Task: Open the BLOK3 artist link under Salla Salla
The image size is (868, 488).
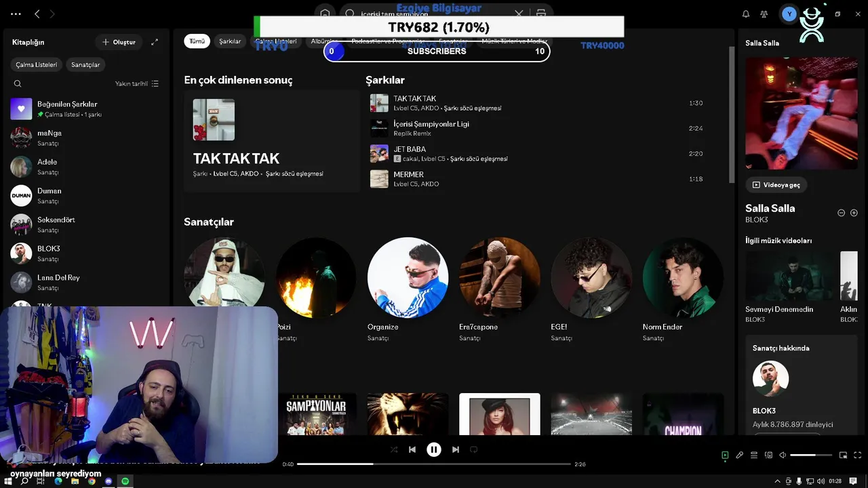Action: (757, 220)
